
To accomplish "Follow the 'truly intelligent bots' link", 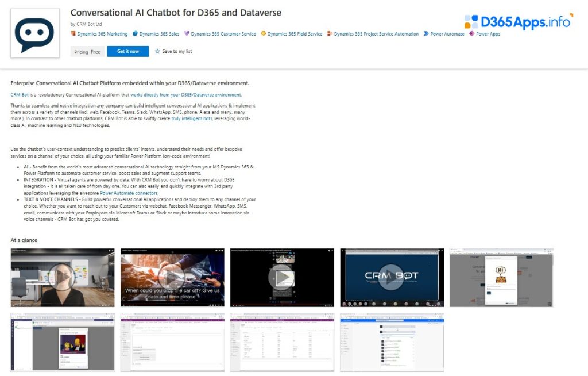I will pyautogui.click(x=192, y=118).
